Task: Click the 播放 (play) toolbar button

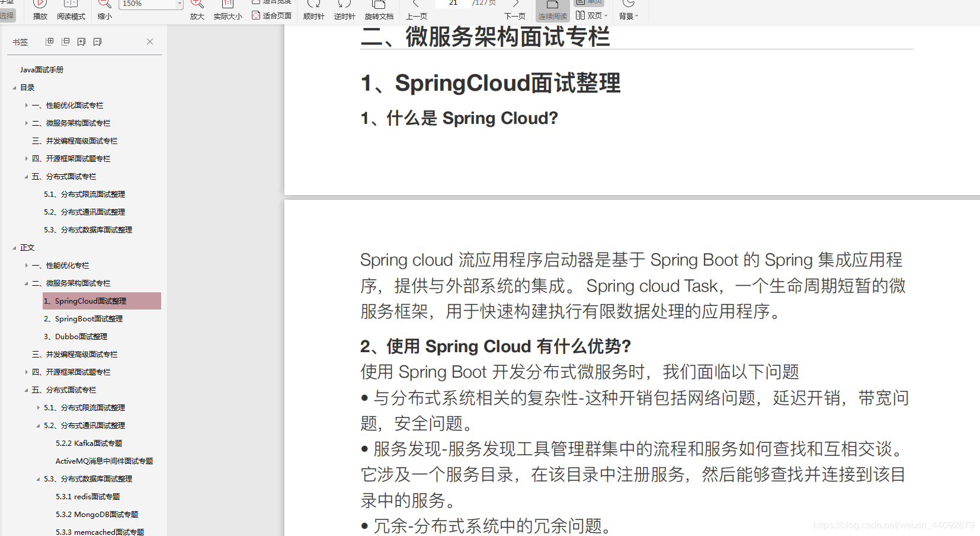Action: tap(40, 11)
